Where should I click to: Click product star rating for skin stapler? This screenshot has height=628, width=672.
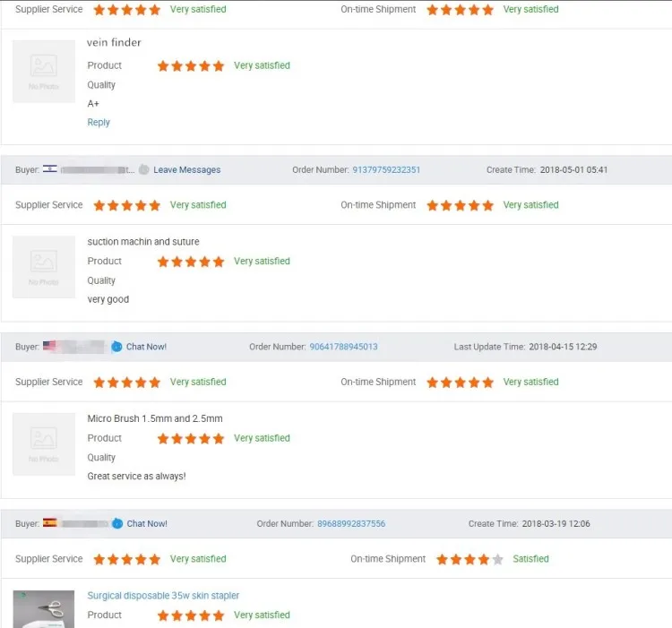[191, 615]
